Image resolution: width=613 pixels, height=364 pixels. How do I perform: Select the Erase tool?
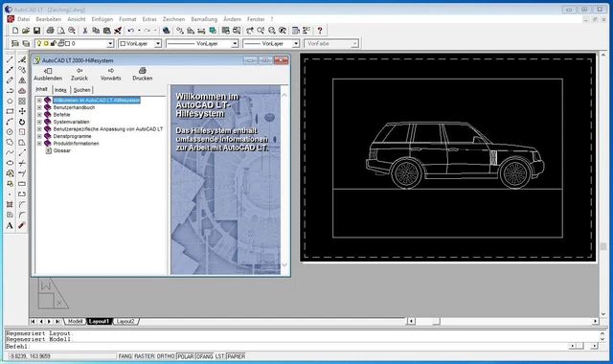click(22, 59)
